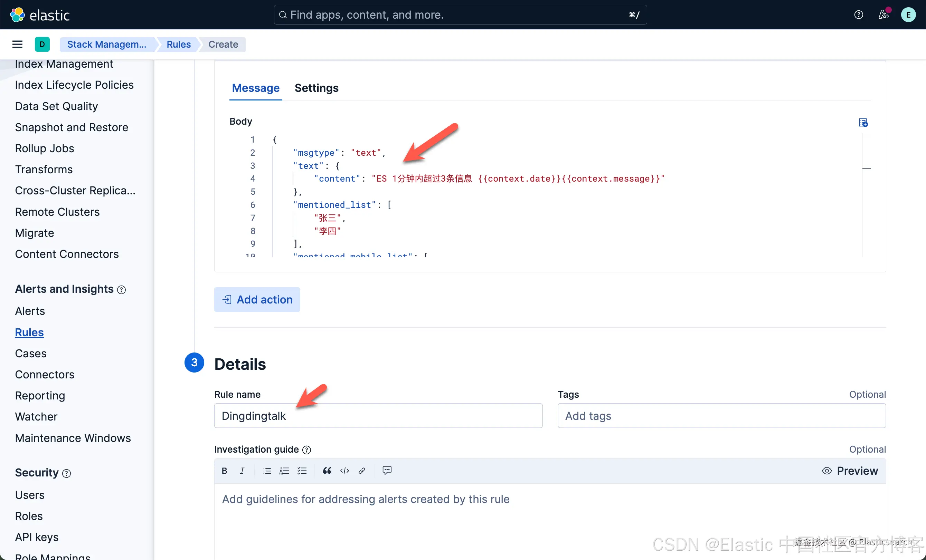This screenshot has width=926, height=560.
Task: Click the Elastic logo
Action: click(x=39, y=15)
